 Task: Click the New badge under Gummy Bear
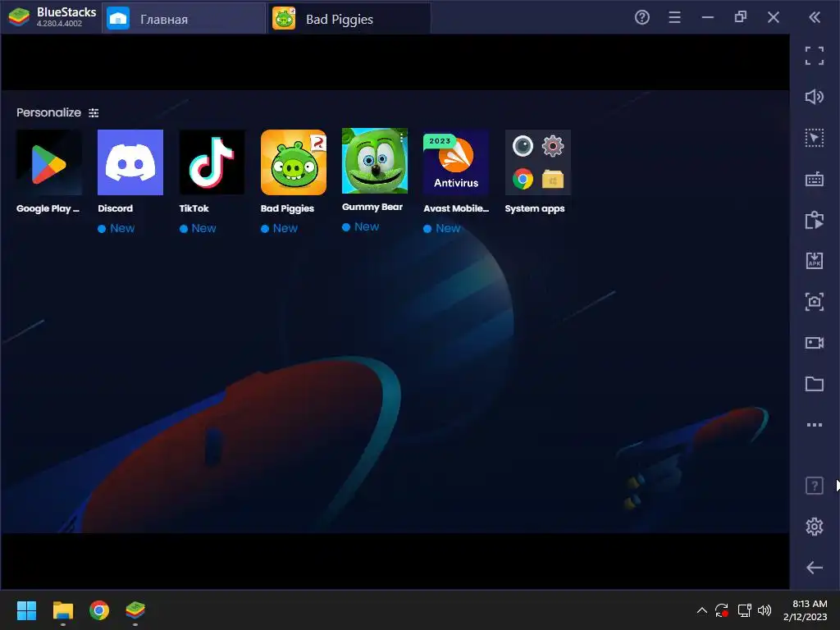click(x=361, y=226)
